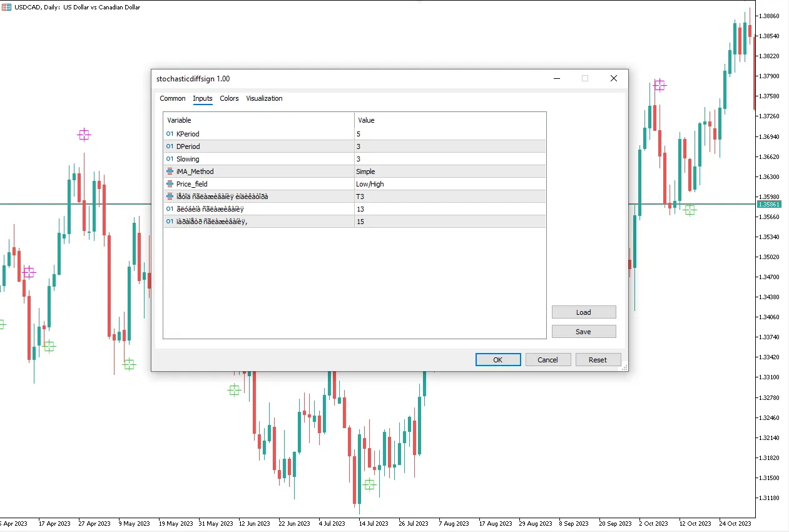Select the DPeriod variable name
This screenshot has width=789, height=532.
coord(188,146)
